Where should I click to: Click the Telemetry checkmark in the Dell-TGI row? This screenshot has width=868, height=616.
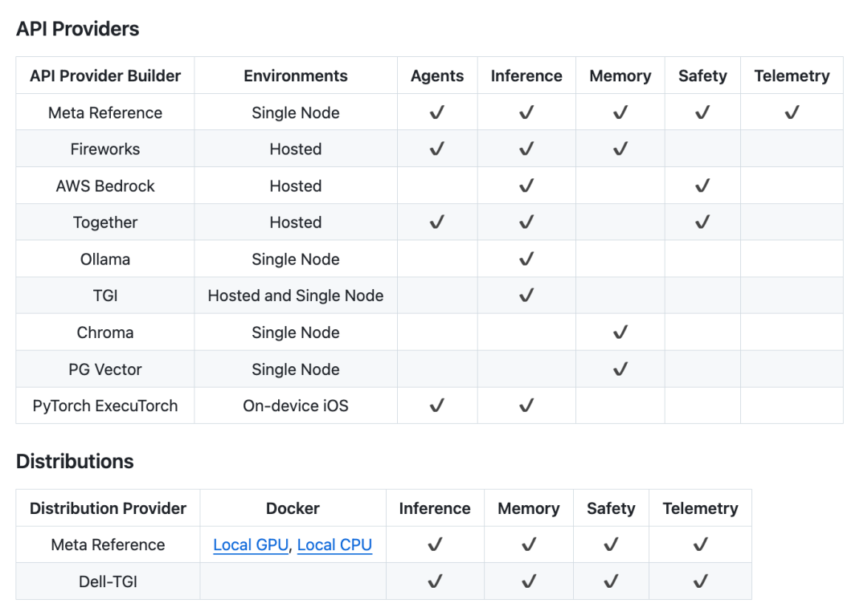(x=700, y=581)
